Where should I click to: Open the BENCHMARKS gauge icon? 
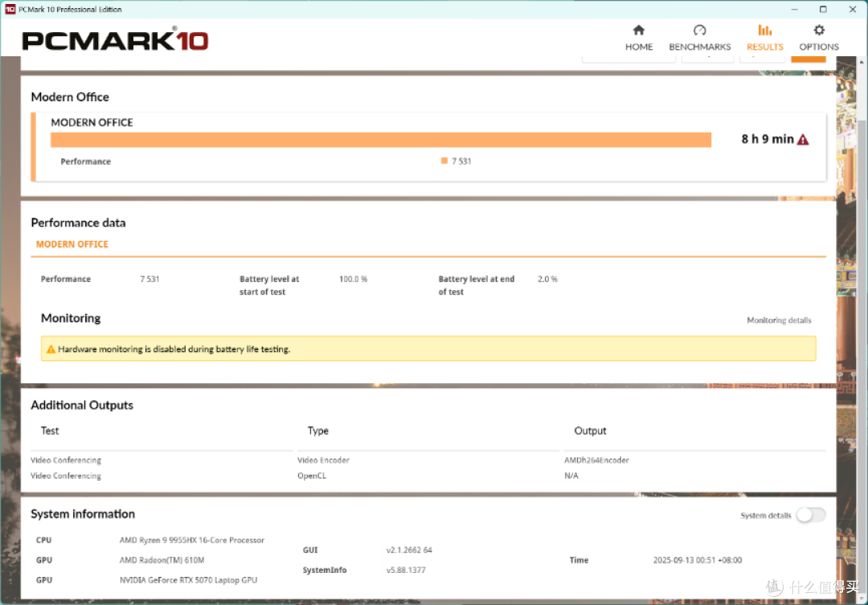point(700,30)
